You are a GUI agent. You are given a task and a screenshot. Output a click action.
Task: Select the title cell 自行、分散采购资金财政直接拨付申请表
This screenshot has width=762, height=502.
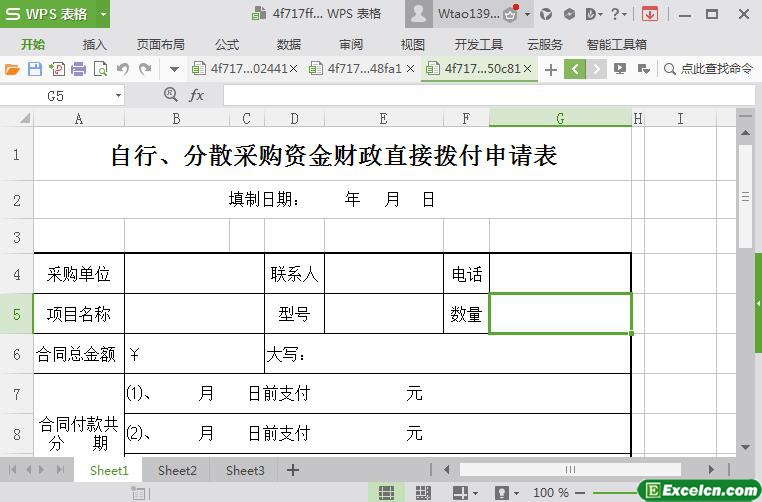(x=332, y=155)
